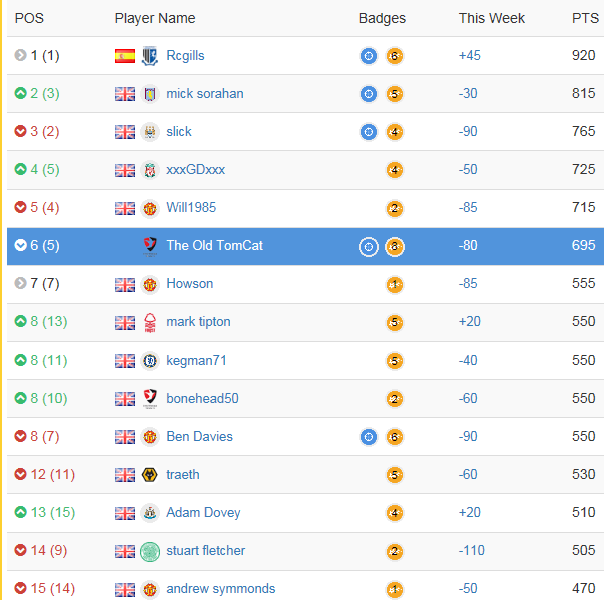The height and width of the screenshot is (600, 604).
Task: Click the Player Name column header
Action: click(155, 18)
